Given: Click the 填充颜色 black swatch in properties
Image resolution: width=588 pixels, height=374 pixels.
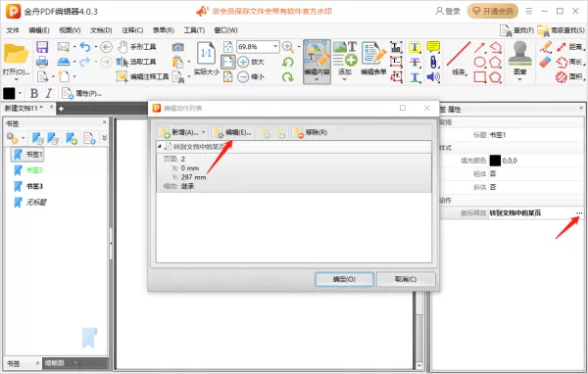Looking at the screenshot, I should (x=495, y=161).
